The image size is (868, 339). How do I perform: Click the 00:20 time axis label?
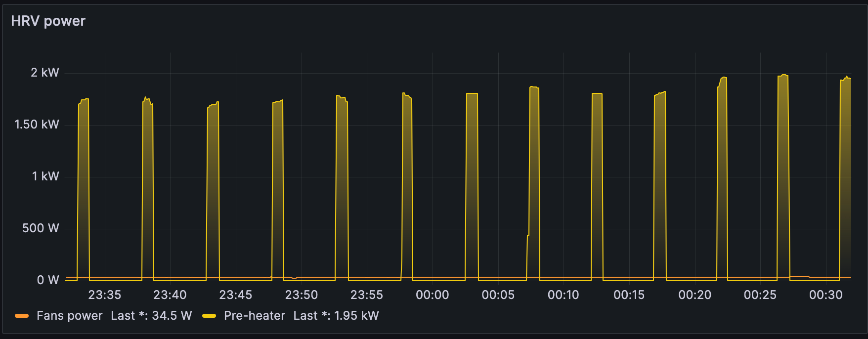(695, 295)
